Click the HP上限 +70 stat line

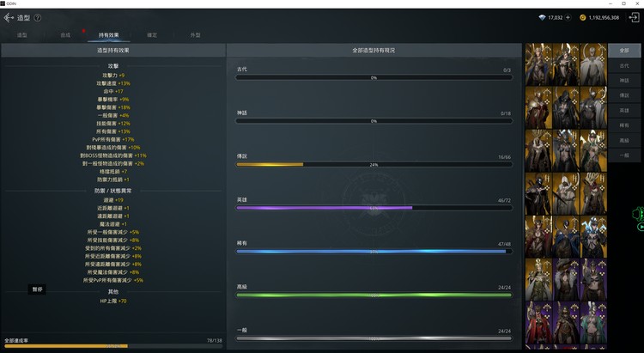(113, 301)
